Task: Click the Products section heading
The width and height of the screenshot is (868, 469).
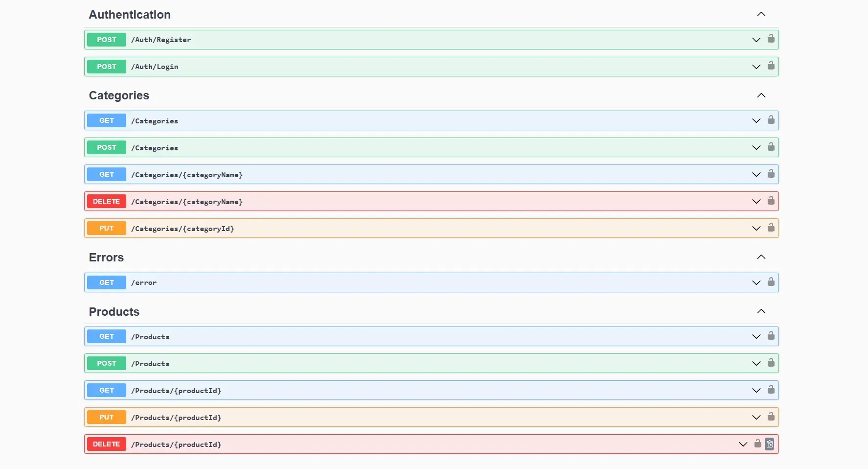Action: coord(114,312)
